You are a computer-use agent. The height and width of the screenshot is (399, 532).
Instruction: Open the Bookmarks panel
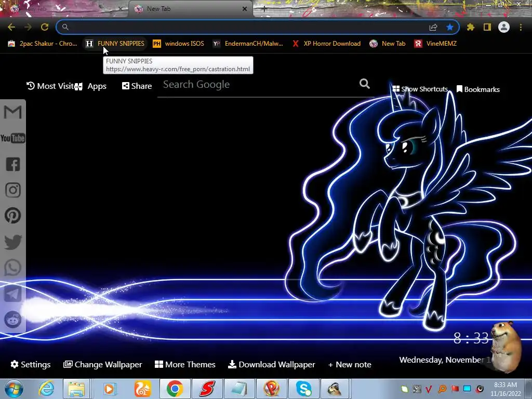478,89
